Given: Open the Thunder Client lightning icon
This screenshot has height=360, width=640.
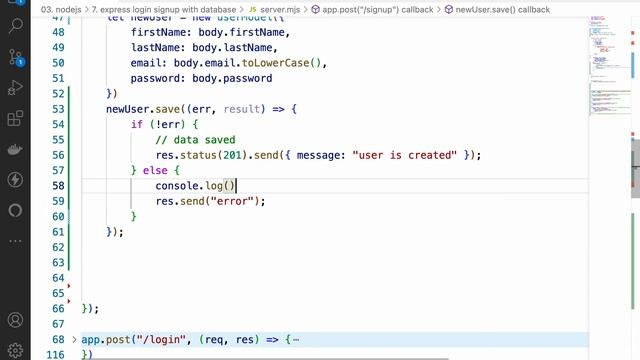Looking at the screenshot, I should (15, 180).
